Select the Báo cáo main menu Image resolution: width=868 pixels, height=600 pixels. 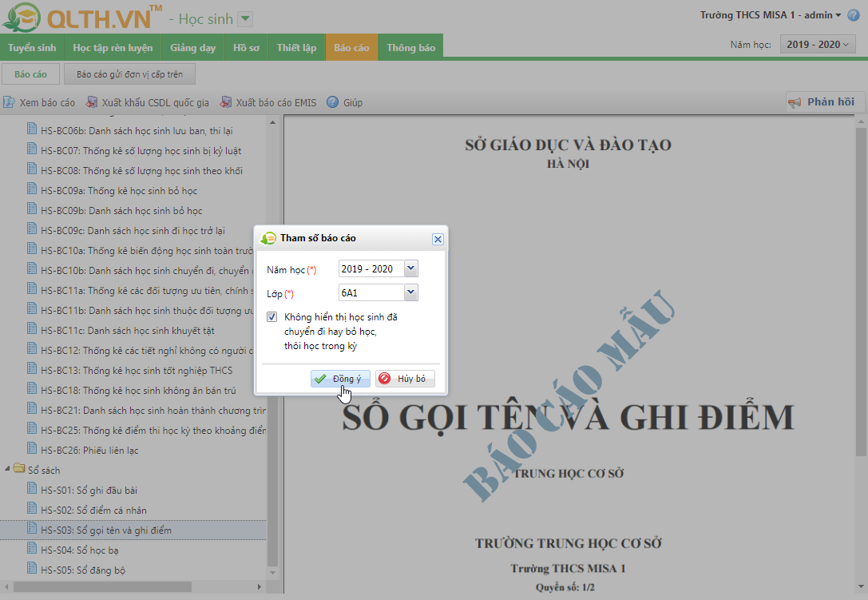[351, 48]
